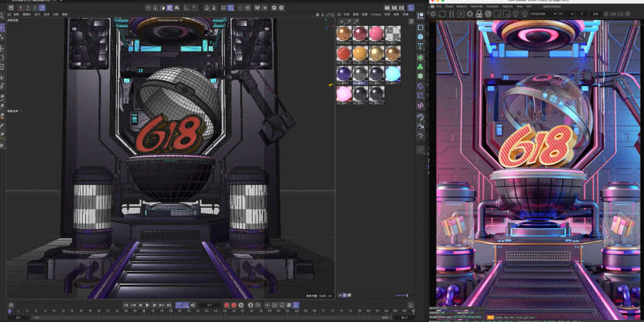Viewport: 644px width, 322px height.
Task: Open the Materials menu in Live Viewer
Action: (x=475, y=6)
